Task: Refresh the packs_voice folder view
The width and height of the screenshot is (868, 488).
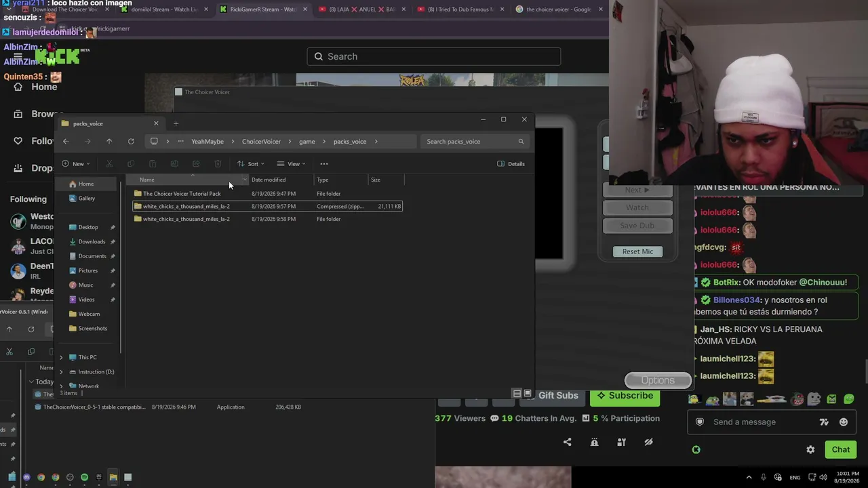Action: pos(131,142)
